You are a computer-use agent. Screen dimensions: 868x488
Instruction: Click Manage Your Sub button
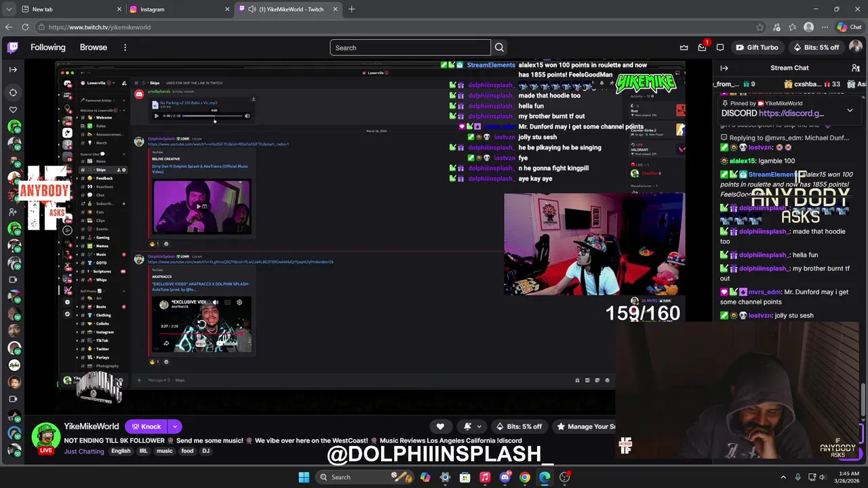tap(585, 426)
